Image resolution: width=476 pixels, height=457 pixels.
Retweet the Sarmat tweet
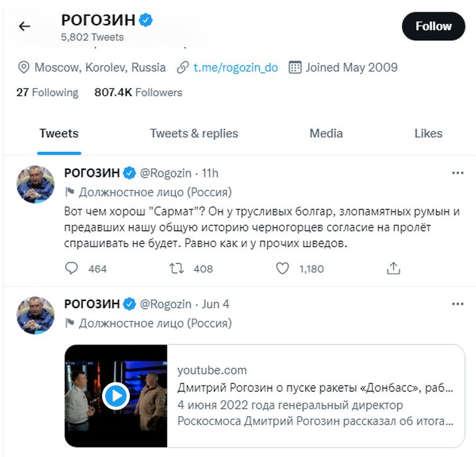(x=177, y=268)
